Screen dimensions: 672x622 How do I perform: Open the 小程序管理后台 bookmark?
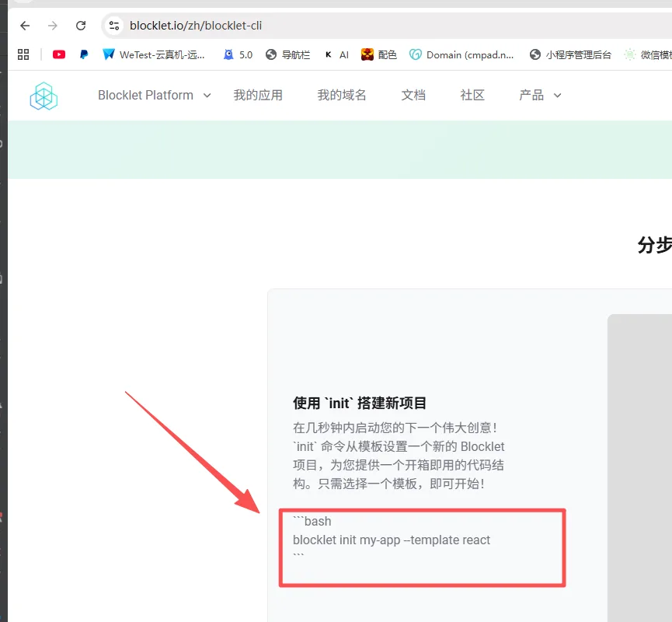[x=570, y=54]
